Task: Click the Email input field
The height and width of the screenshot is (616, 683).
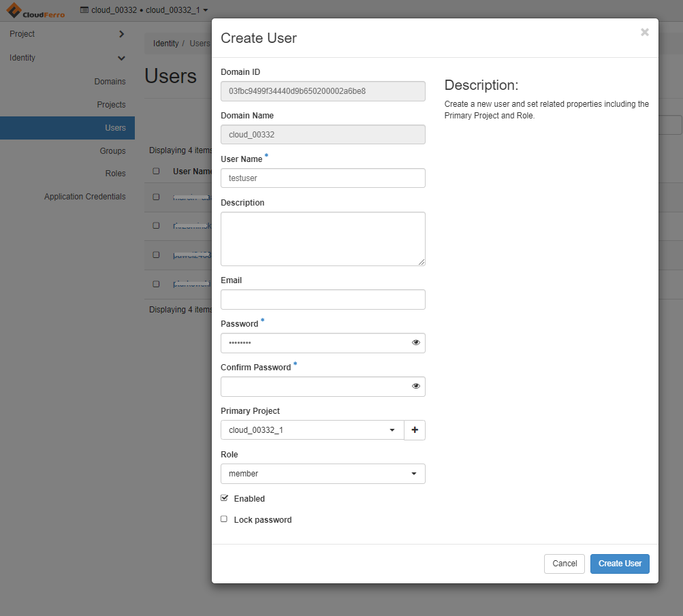Action: (323, 299)
